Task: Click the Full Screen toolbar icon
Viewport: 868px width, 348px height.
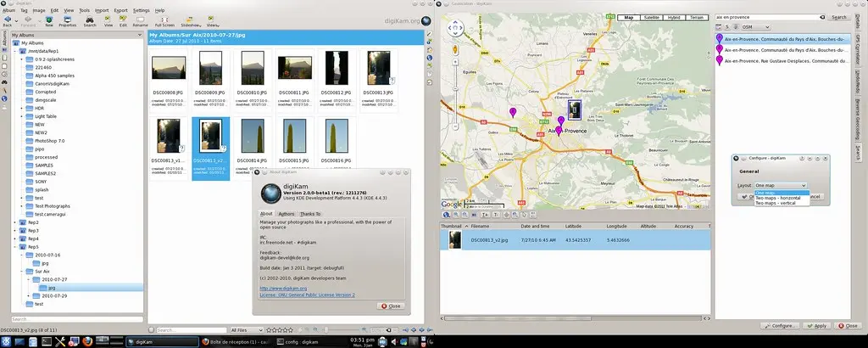Action: (164, 21)
